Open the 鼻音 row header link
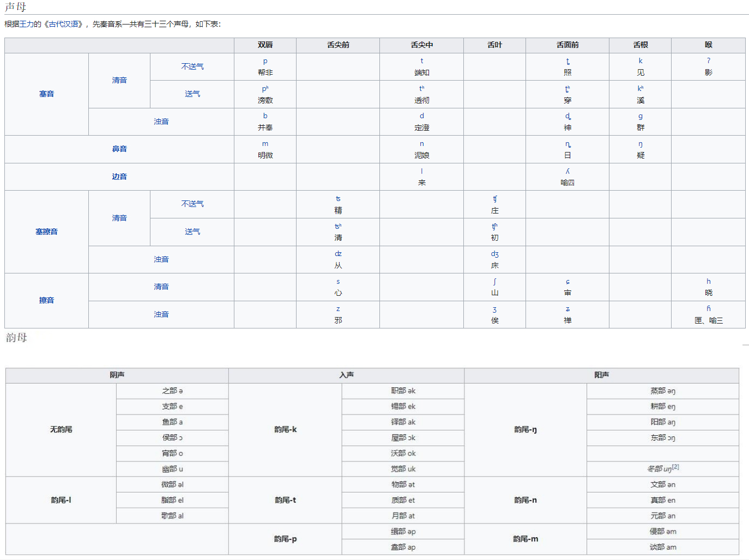This screenshot has width=749, height=560. (x=119, y=149)
